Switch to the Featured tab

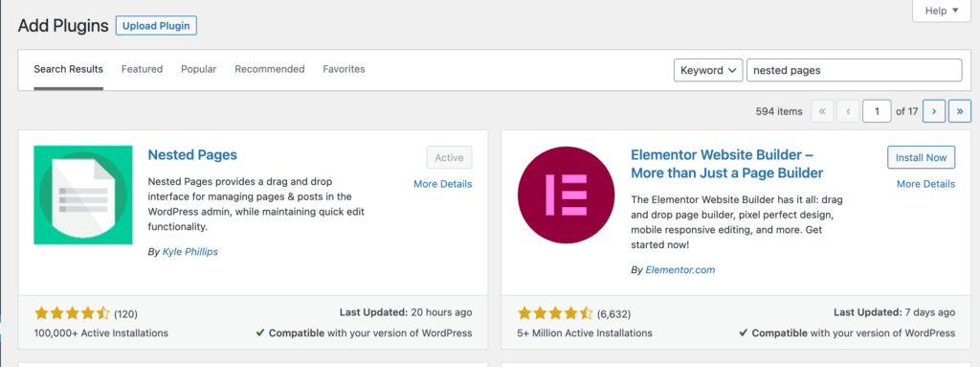tap(142, 69)
